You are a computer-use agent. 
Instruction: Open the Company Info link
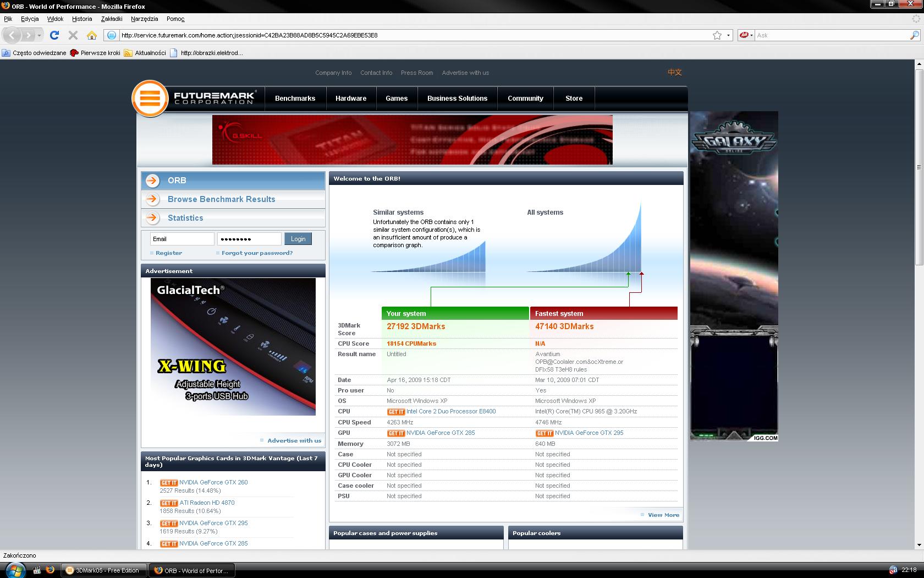tap(333, 73)
